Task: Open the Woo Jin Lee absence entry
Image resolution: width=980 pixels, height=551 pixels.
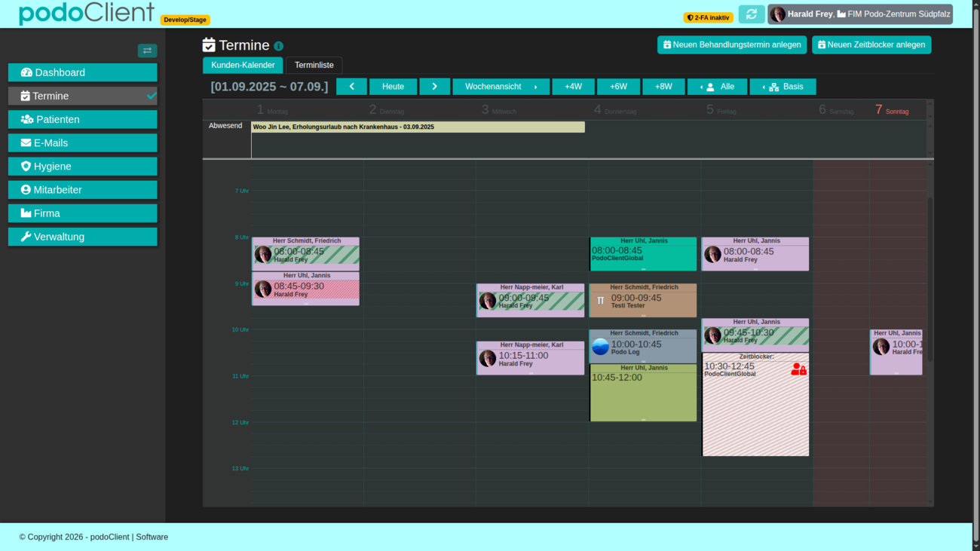Action: 418,127
